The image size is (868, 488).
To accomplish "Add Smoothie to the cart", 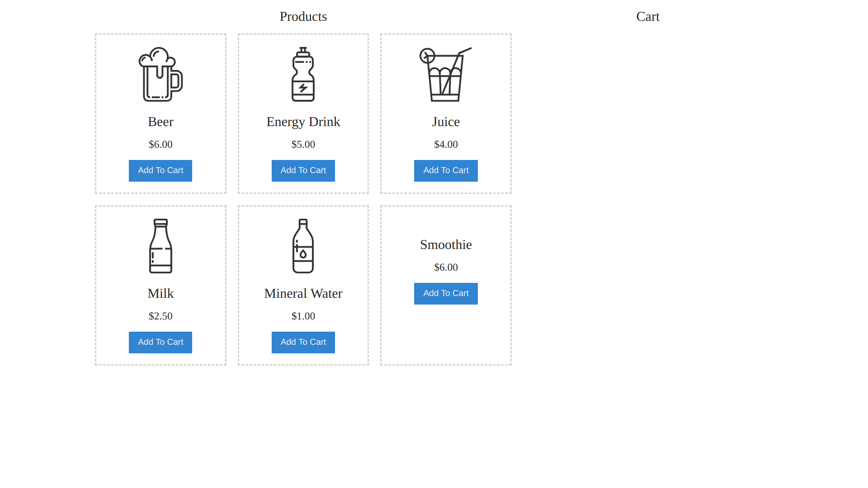I will 446,293.
